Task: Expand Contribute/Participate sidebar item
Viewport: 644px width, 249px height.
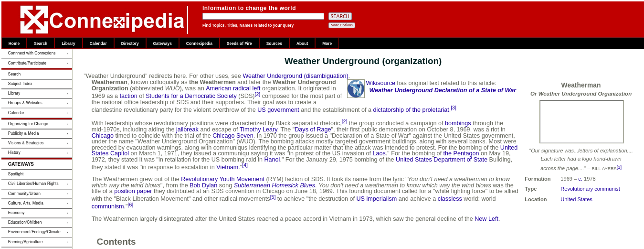Action: point(37,63)
